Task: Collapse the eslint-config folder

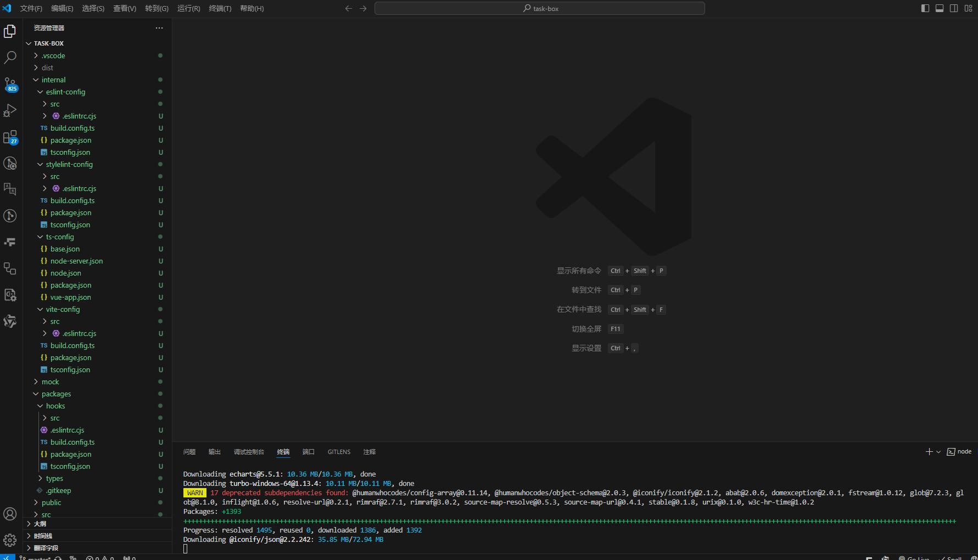Action: (98, 92)
